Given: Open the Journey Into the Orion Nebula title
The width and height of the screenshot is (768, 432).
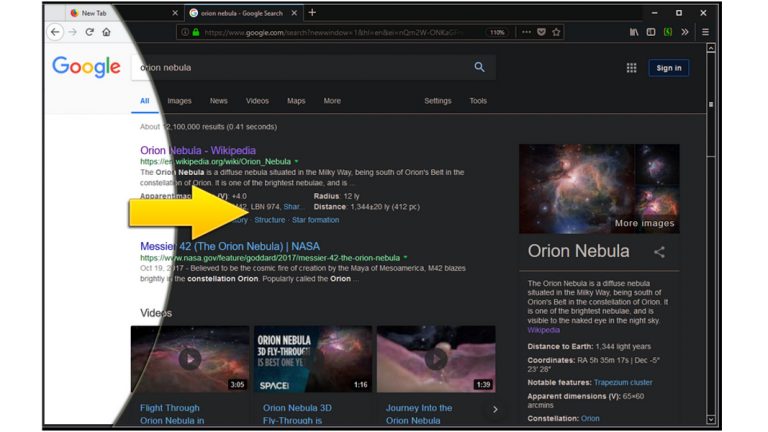Looking at the screenshot, I should [419, 414].
